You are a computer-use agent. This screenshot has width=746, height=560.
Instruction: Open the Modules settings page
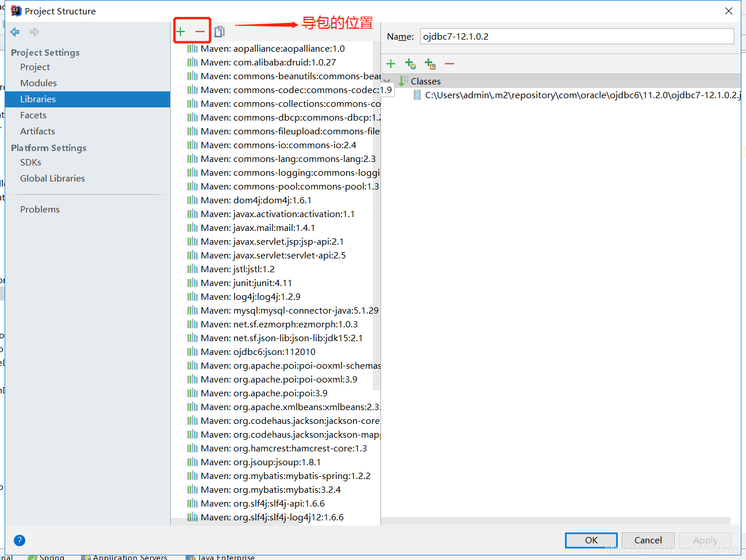[x=39, y=83]
